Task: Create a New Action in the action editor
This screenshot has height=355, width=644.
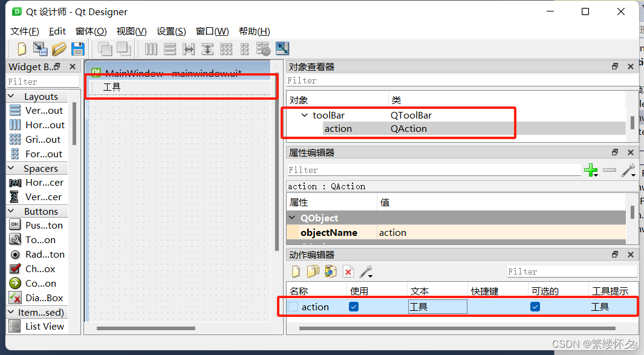Action: pos(296,272)
